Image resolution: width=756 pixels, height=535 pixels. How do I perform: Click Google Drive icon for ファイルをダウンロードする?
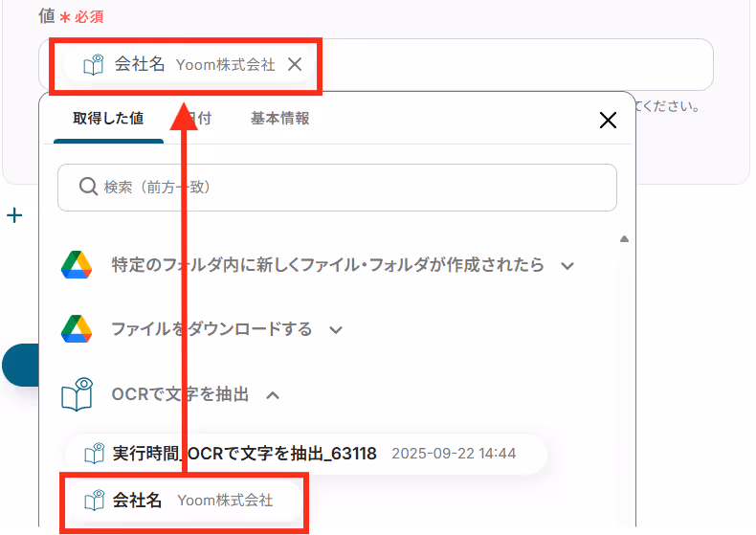point(77,328)
